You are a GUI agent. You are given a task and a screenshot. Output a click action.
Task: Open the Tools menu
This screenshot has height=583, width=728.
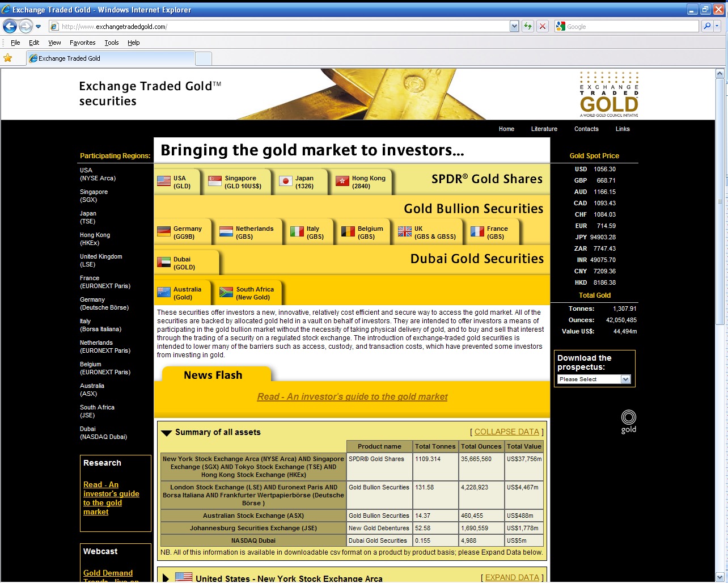tap(111, 43)
